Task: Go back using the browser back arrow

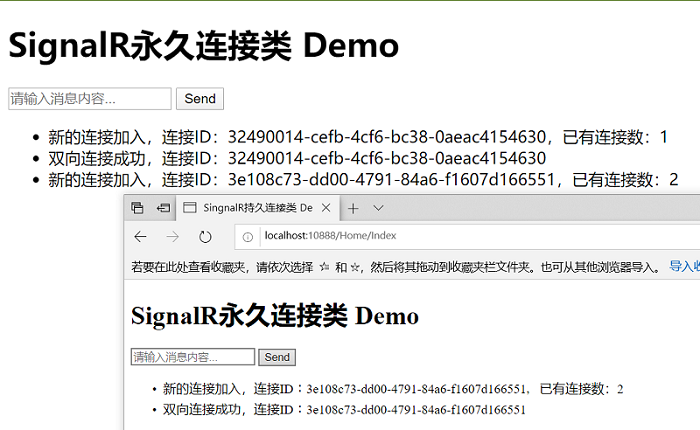Action: click(140, 237)
